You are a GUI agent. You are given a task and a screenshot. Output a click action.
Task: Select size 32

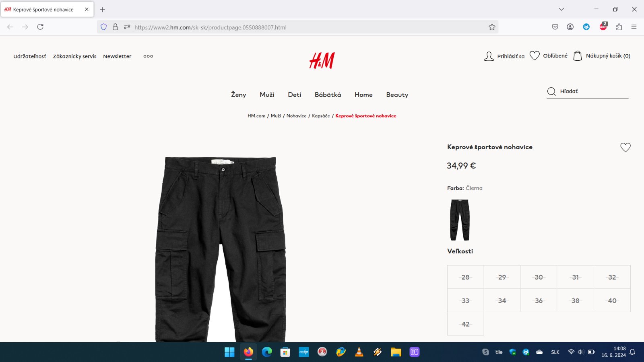pyautogui.click(x=612, y=277)
